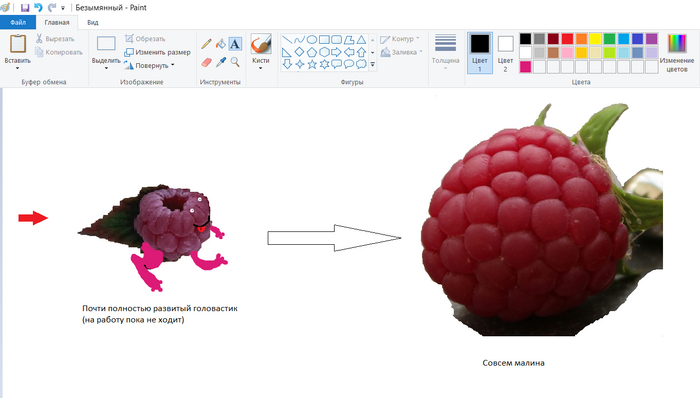Expand the shapes gallery more arrow
The height and width of the screenshot is (398, 700).
pos(373,65)
